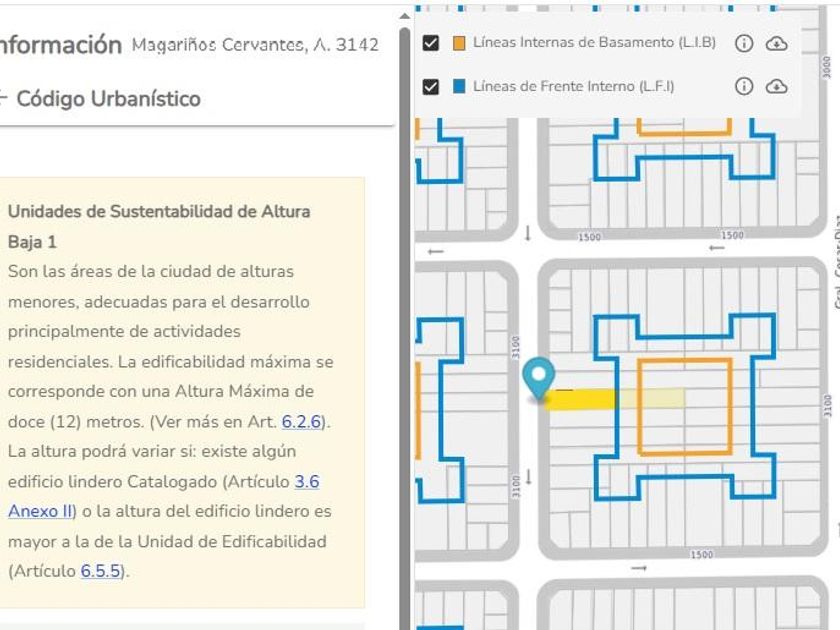Click the blue L.F.I legend swatch
Viewport: 840px width, 630px height.
click(x=459, y=86)
